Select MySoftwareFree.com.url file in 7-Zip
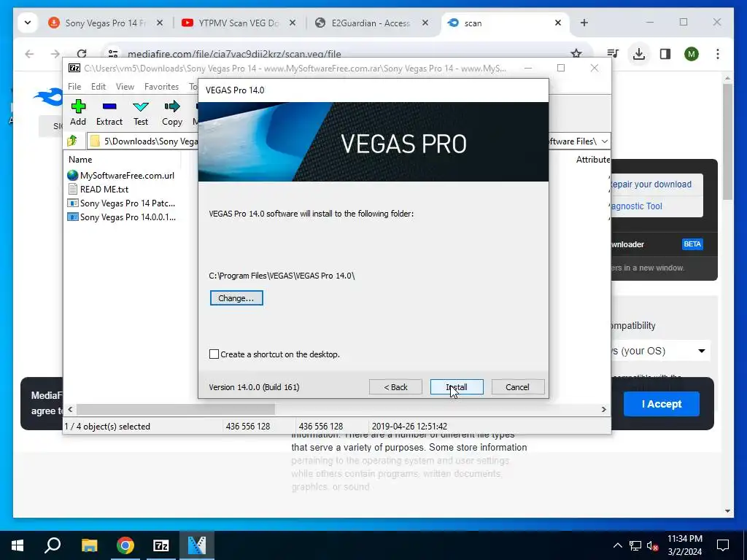 tap(122, 175)
